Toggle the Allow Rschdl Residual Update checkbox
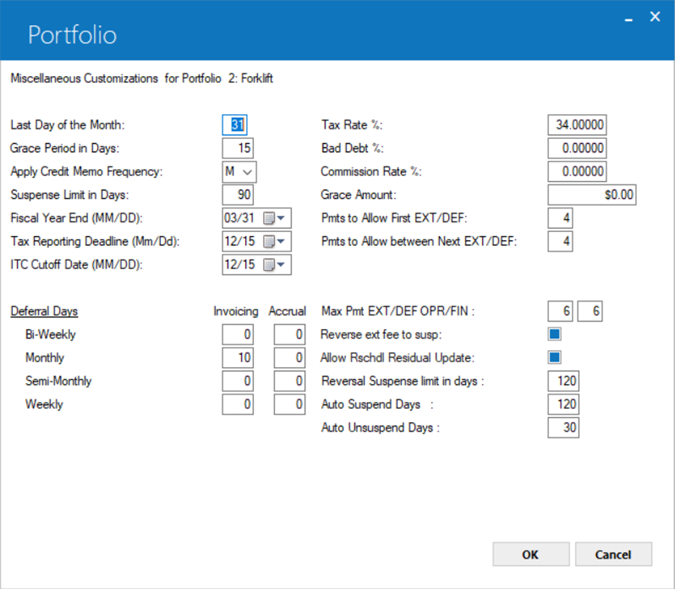 coord(554,357)
